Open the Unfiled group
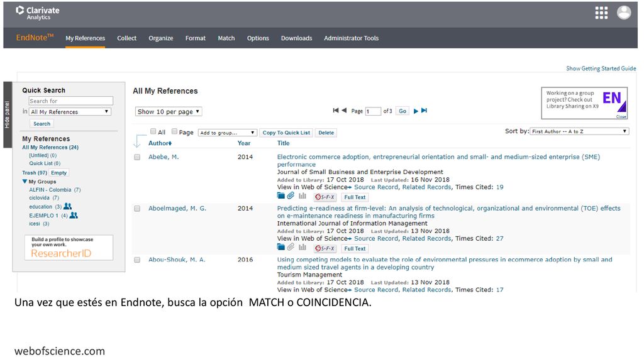644x362 pixels. pos(43,156)
